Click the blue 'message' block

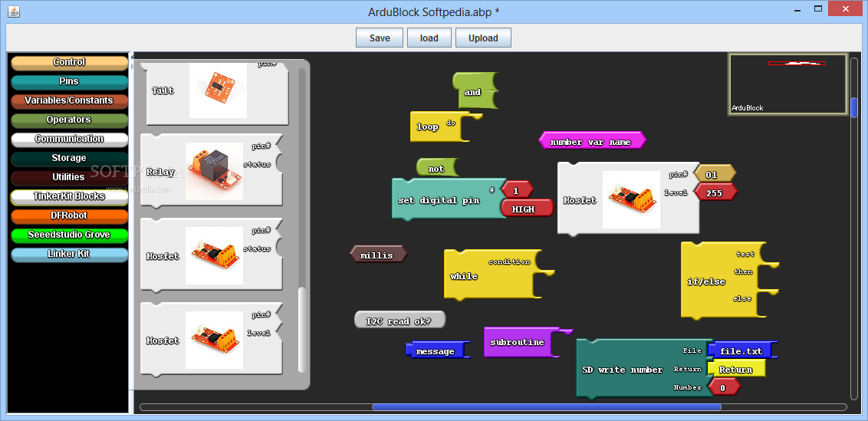[x=436, y=350]
